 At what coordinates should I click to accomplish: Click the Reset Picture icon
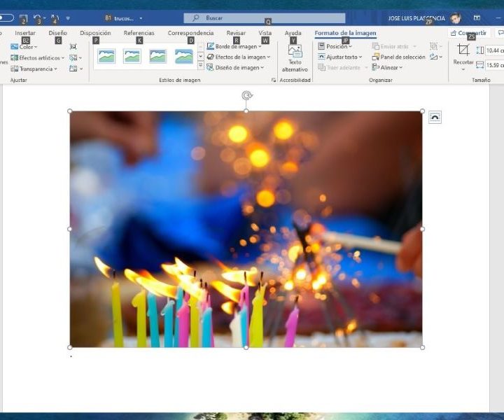(x=73, y=69)
